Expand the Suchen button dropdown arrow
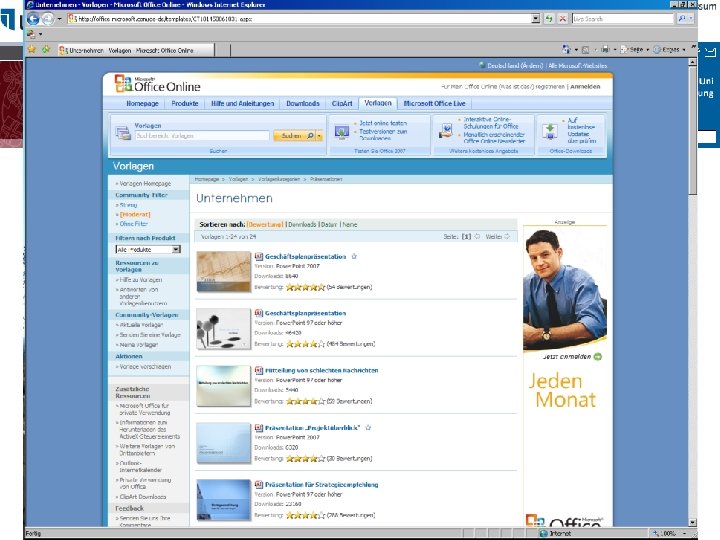720x540 pixels. [320, 135]
